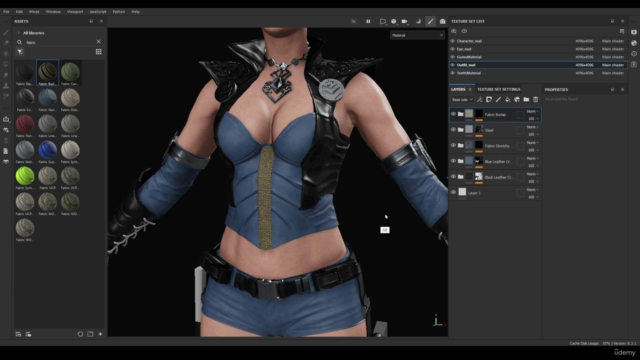Open the Shader settings sphere icon on right sidebar

point(634,43)
